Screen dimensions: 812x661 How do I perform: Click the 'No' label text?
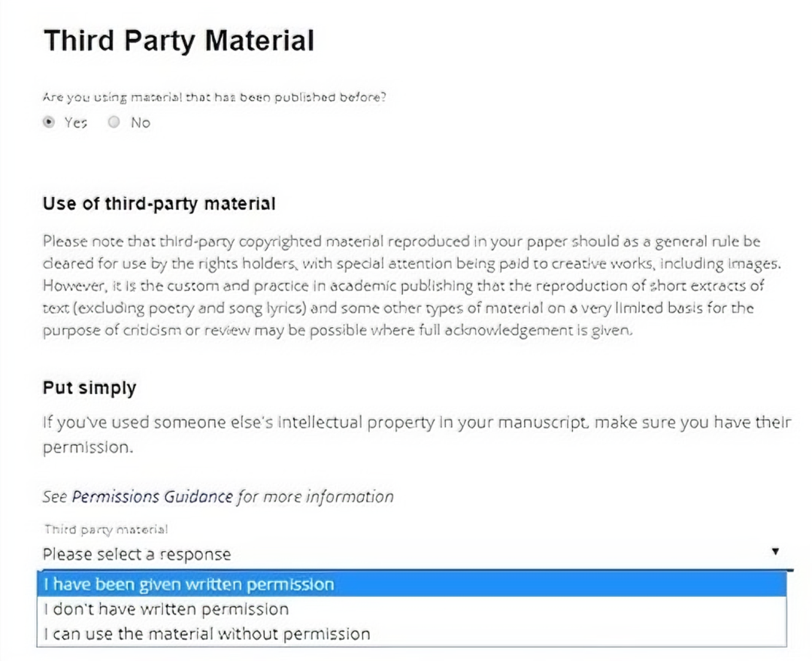click(x=141, y=123)
